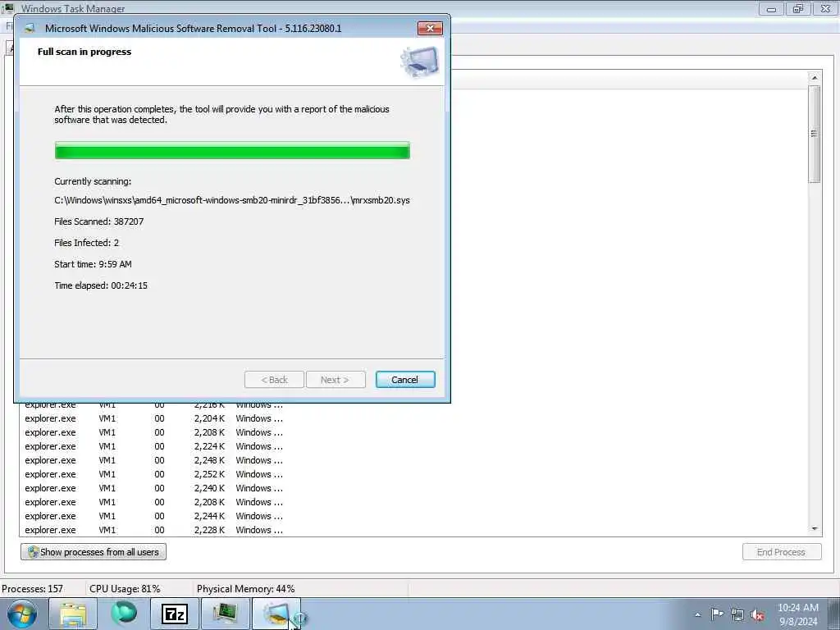Viewport: 840px width, 630px height.
Task: Open the Action Center flag icon
Action: 717,614
